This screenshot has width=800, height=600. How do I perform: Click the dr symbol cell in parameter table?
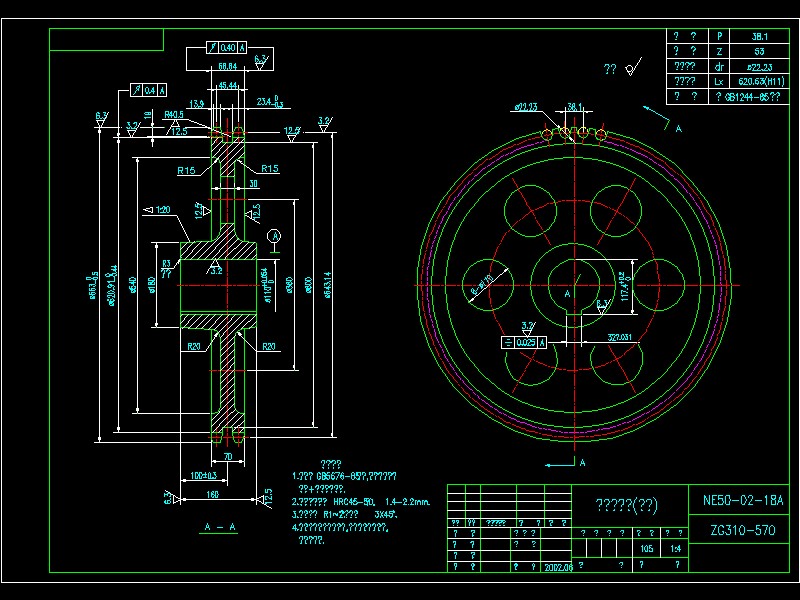719,67
